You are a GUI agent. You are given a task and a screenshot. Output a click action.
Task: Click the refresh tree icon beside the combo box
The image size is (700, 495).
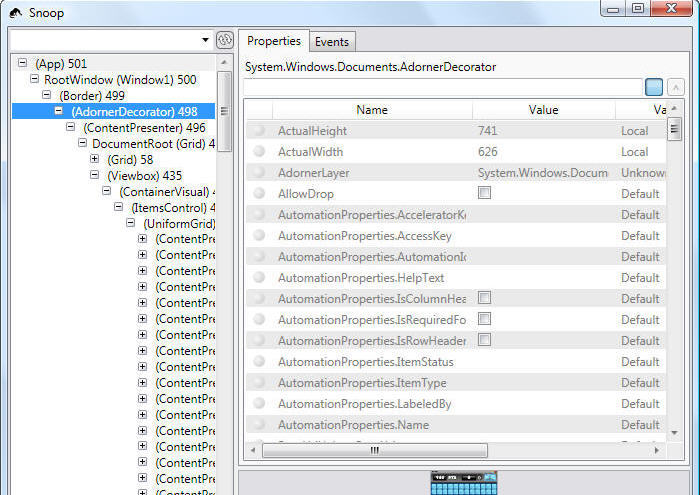pos(225,41)
